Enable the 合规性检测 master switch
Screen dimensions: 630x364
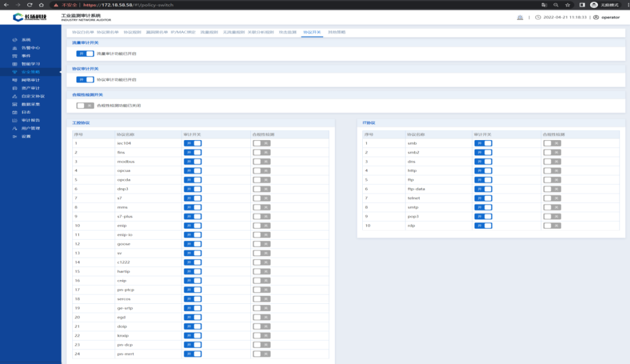(x=85, y=106)
